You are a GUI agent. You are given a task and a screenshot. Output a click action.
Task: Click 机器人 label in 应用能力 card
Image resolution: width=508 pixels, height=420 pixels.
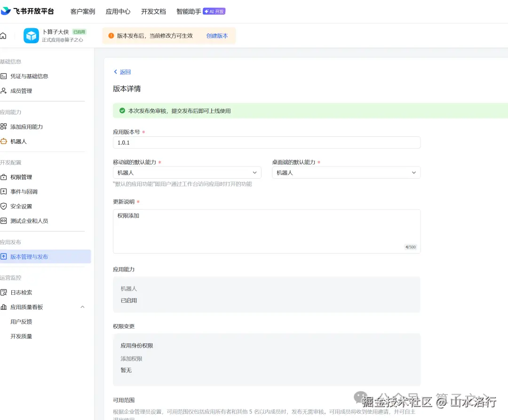pos(128,288)
